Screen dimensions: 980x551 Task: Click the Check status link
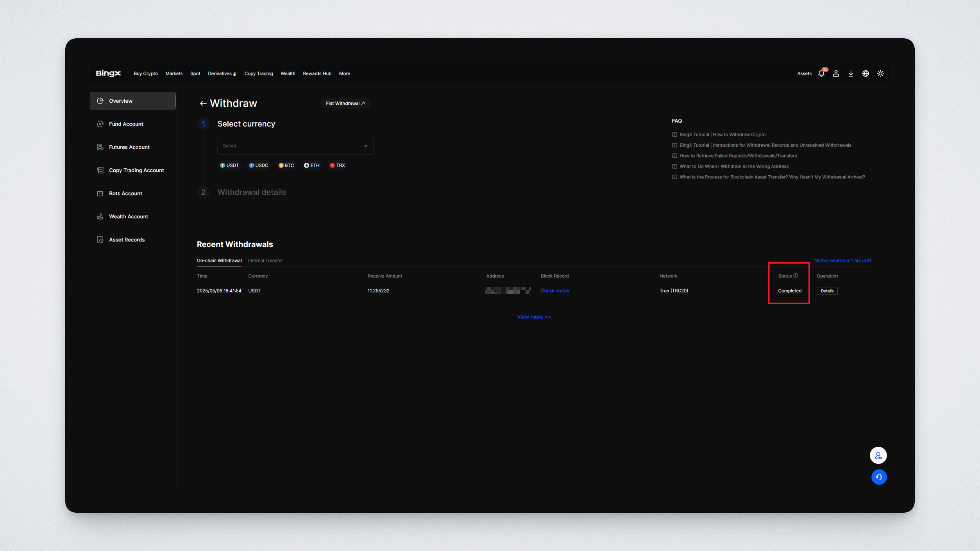click(x=554, y=291)
